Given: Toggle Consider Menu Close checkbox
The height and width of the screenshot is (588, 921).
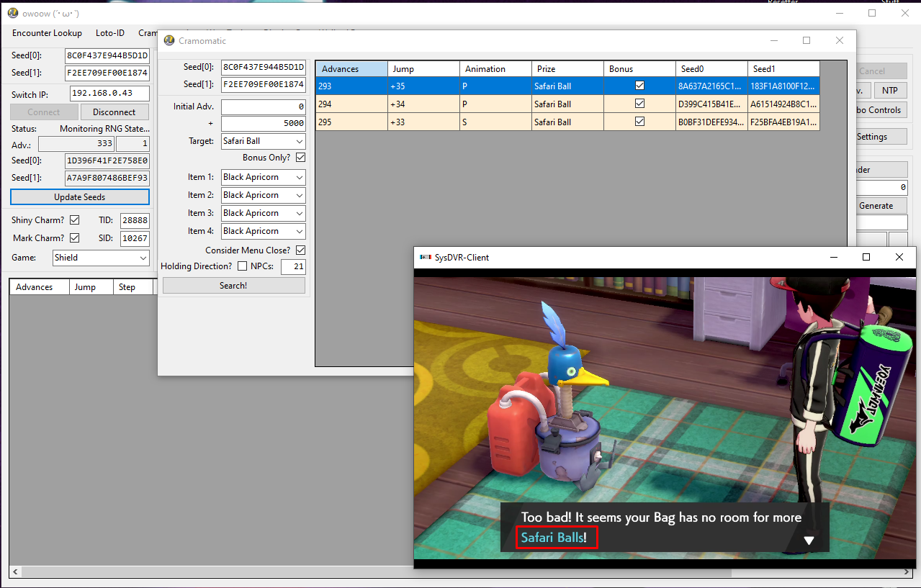Looking at the screenshot, I should click(x=300, y=250).
